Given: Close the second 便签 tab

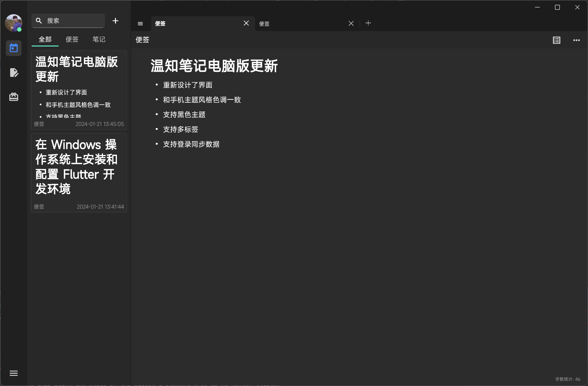Looking at the screenshot, I should (351, 24).
